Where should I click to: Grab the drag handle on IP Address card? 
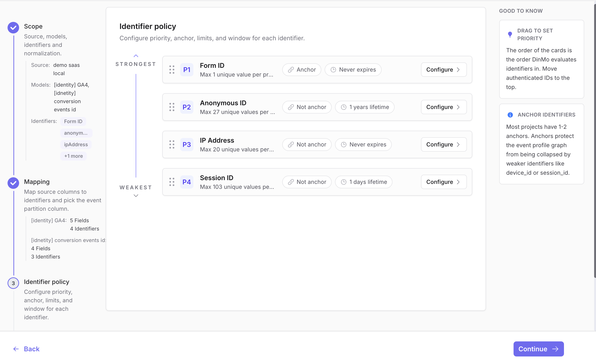[172, 145]
